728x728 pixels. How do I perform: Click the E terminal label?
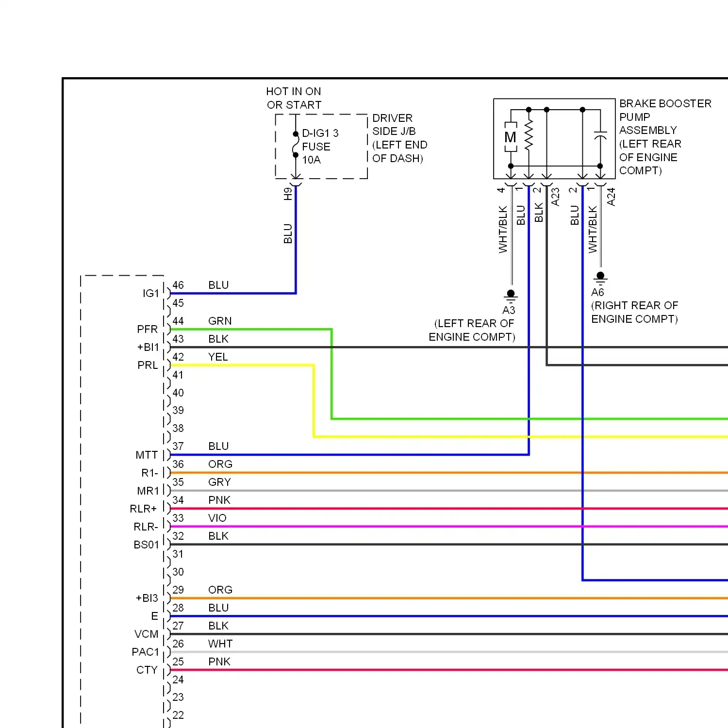[x=154, y=616]
